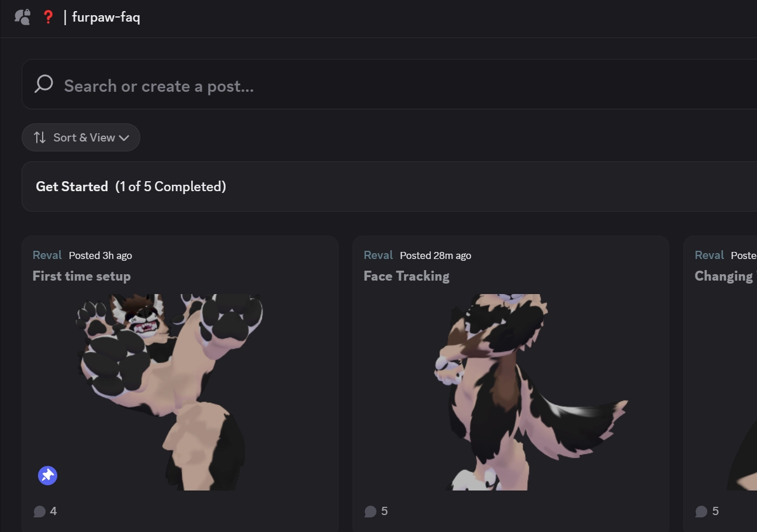The height and width of the screenshot is (532, 757).
Task: Click Reval author name on Face Tracking
Action: click(x=378, y=255)
